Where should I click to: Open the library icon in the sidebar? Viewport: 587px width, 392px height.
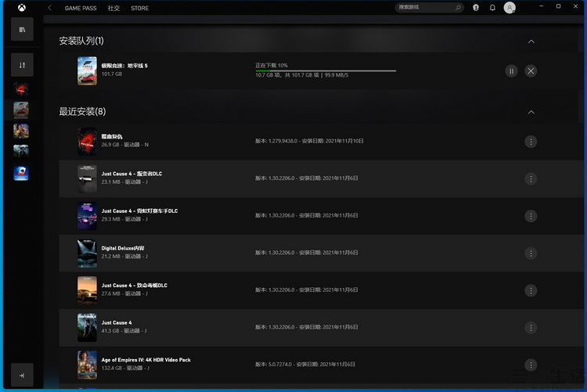(x=22, y=29)
